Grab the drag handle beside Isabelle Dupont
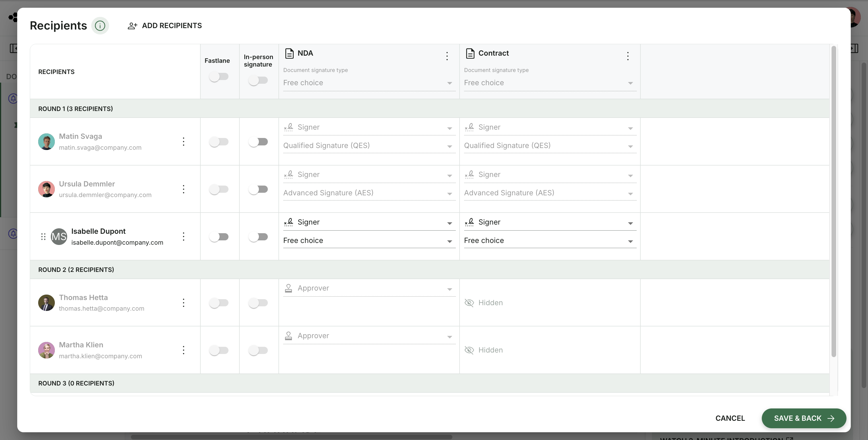 43,237
